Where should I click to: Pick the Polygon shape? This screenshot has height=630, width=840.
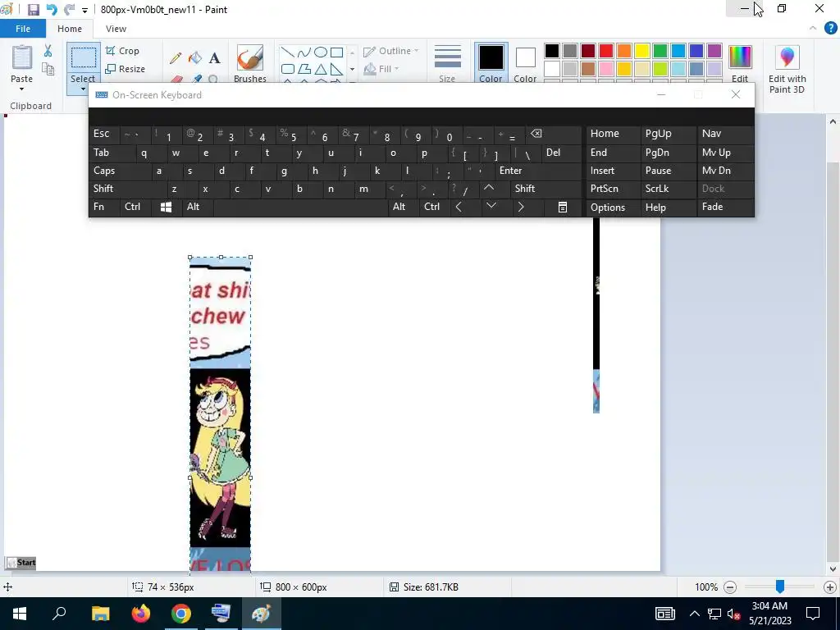point(304,69)
